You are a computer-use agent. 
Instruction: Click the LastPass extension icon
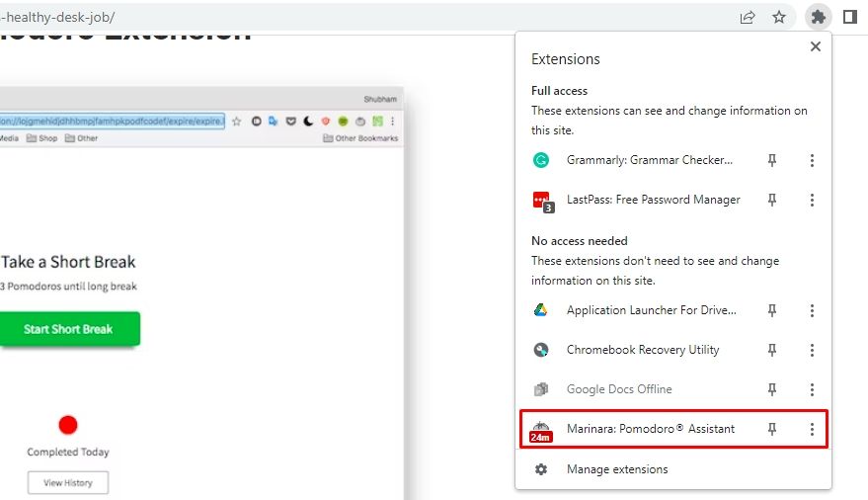click(542, 202)
